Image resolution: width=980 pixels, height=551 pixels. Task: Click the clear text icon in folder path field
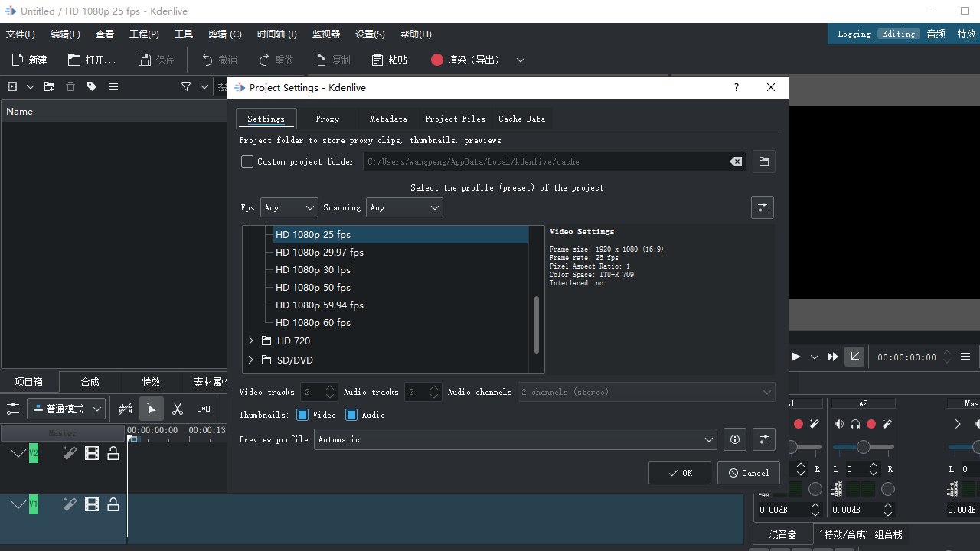coord(736,161)
